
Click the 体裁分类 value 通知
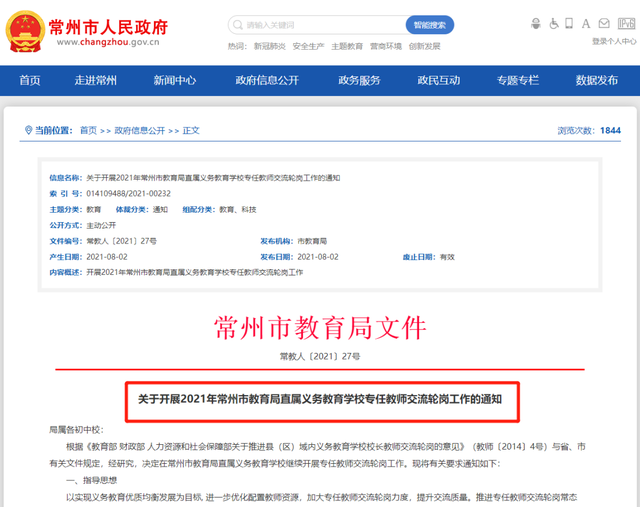[160, 209]
